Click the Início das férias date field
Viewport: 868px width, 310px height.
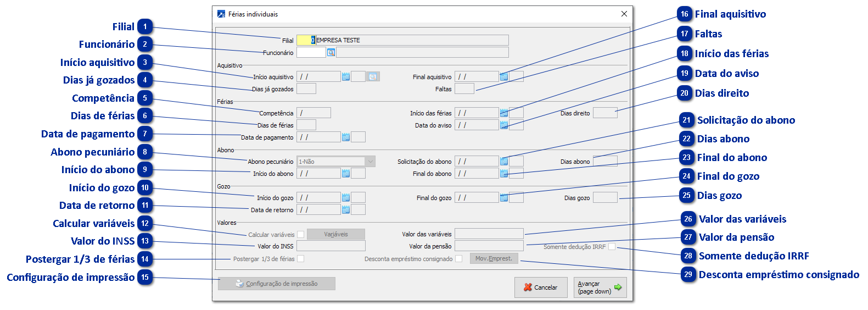477,113
